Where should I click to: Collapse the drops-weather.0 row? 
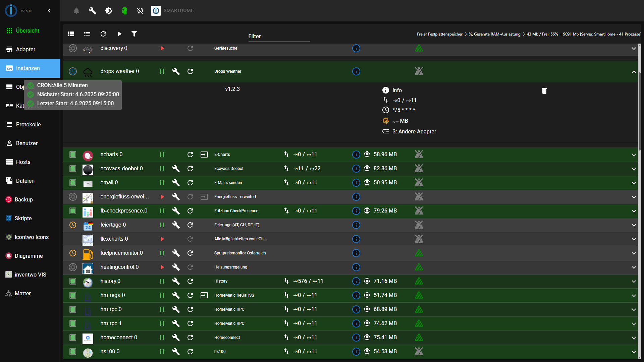634,72
